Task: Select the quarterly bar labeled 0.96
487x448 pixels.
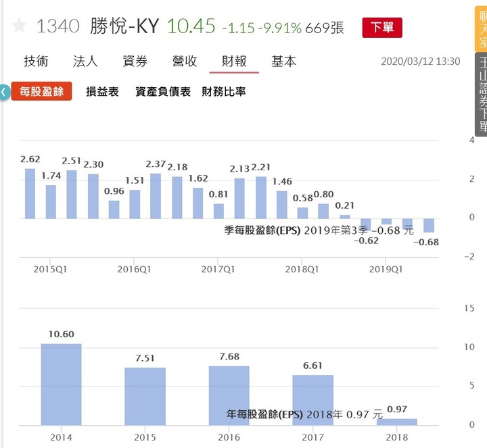Action: tap(114, 209)
